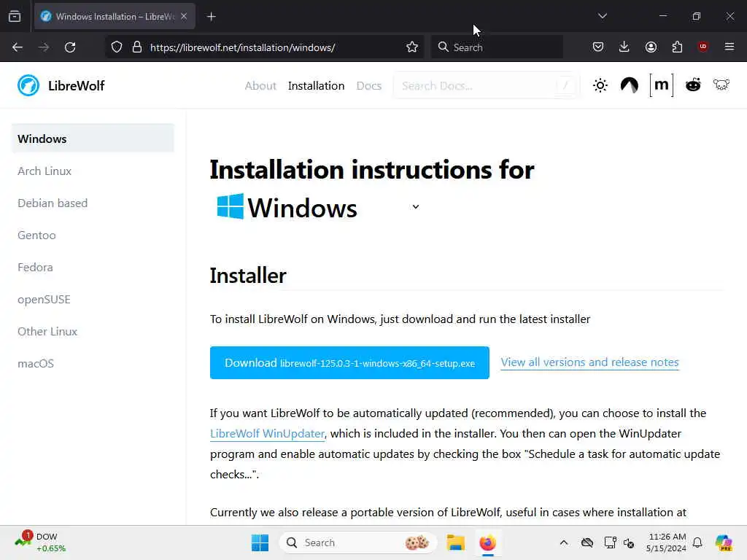Show hidden system tray icons

click(x=564, y=542)
